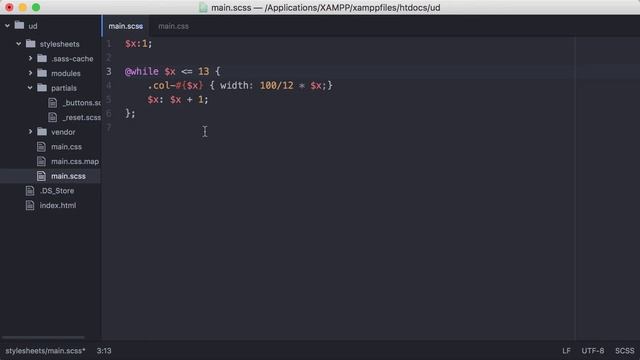Viewport: 640px width, 360px height.
Task: Open index.html from the file tree
Action: pyautogui.click(x=58, y=206)
